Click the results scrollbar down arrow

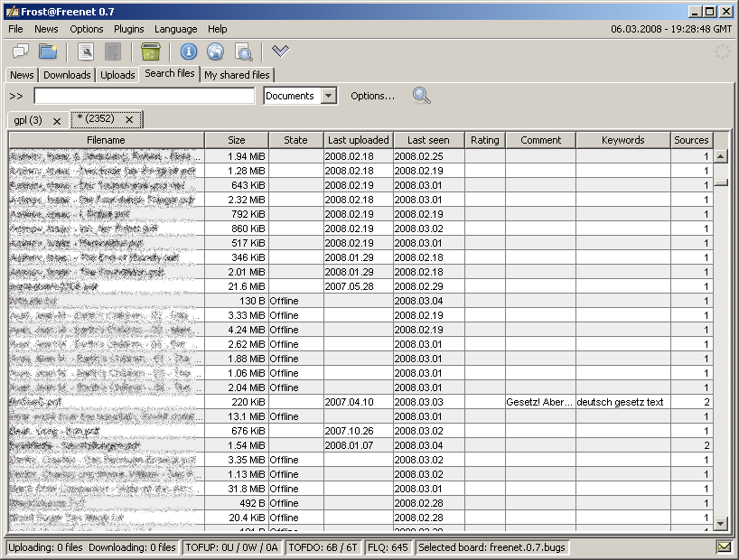(721, 523)
